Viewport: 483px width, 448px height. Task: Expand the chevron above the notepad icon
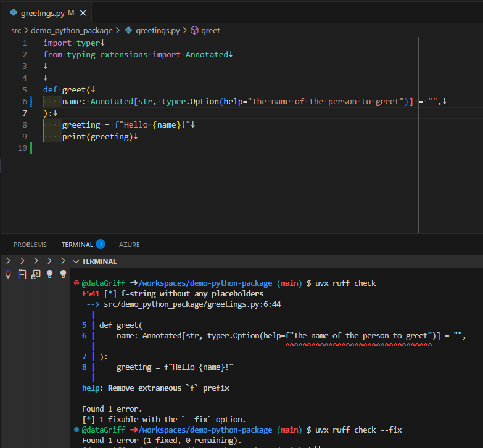click(x=22, y=261)
